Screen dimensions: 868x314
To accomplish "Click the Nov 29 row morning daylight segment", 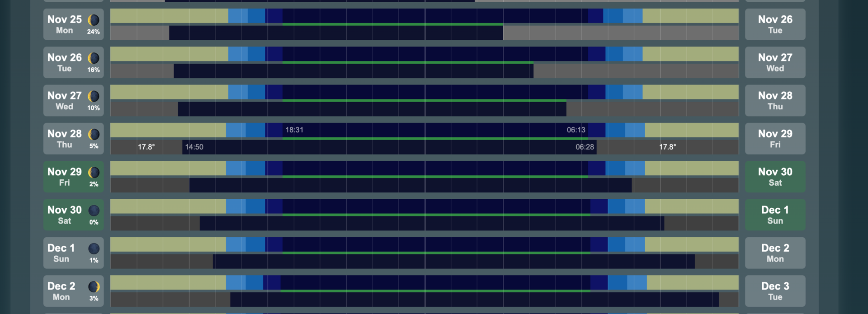I will click(692, 168).
